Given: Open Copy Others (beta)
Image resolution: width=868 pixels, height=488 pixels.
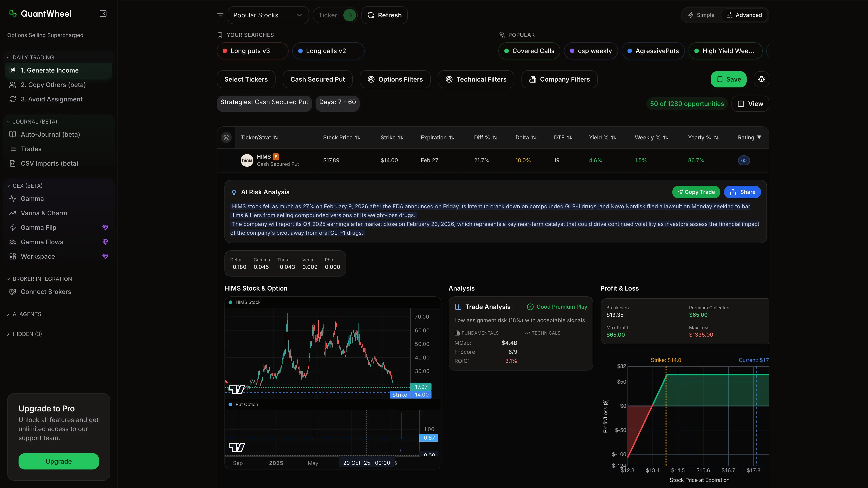Looking at the screenshot, I should click(59, 85).
